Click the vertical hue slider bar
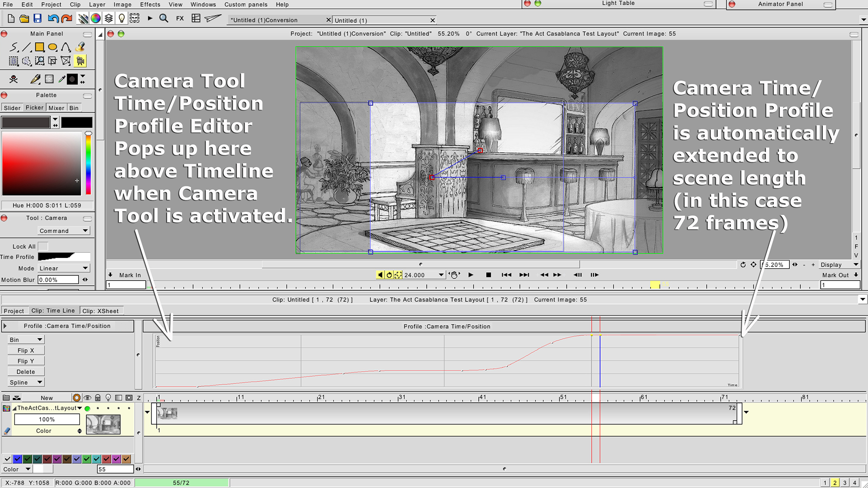 88,164
